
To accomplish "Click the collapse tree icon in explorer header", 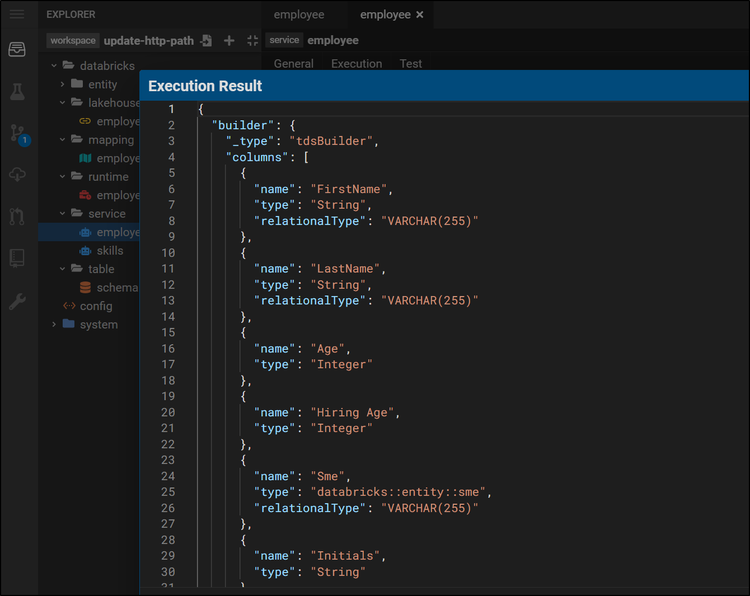I will point(252,41).
